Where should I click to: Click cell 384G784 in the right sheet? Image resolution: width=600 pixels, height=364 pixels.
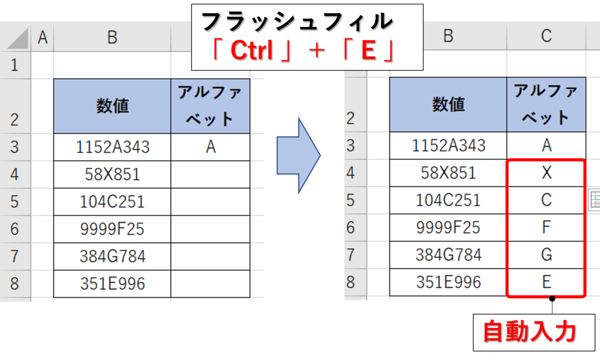[x=448, y=255]
